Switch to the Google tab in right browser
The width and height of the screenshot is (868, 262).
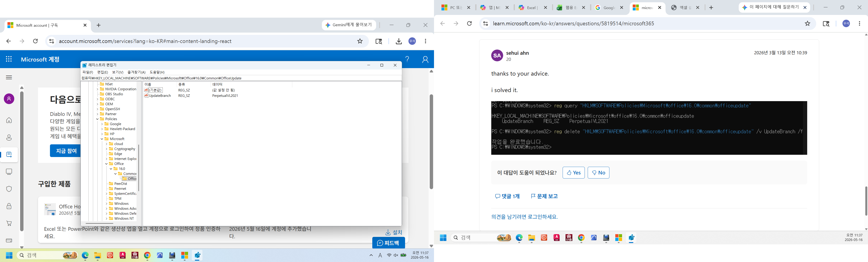pos(609,7)
